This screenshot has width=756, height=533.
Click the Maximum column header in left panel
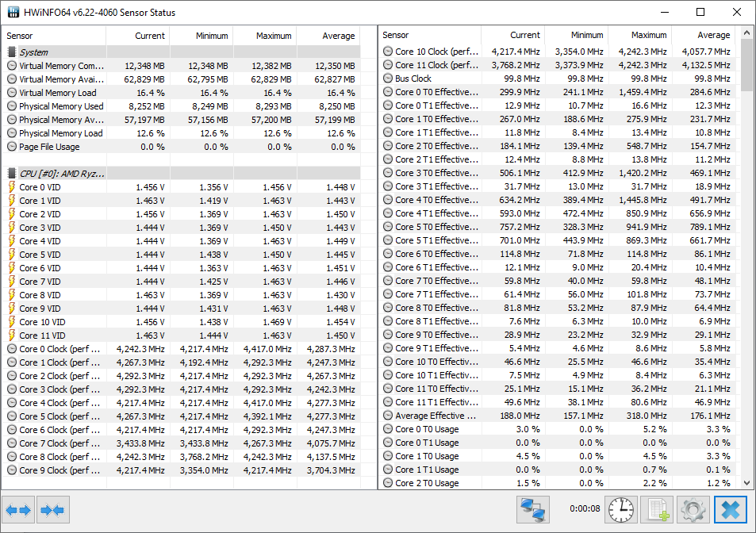(x=265, y=36)
